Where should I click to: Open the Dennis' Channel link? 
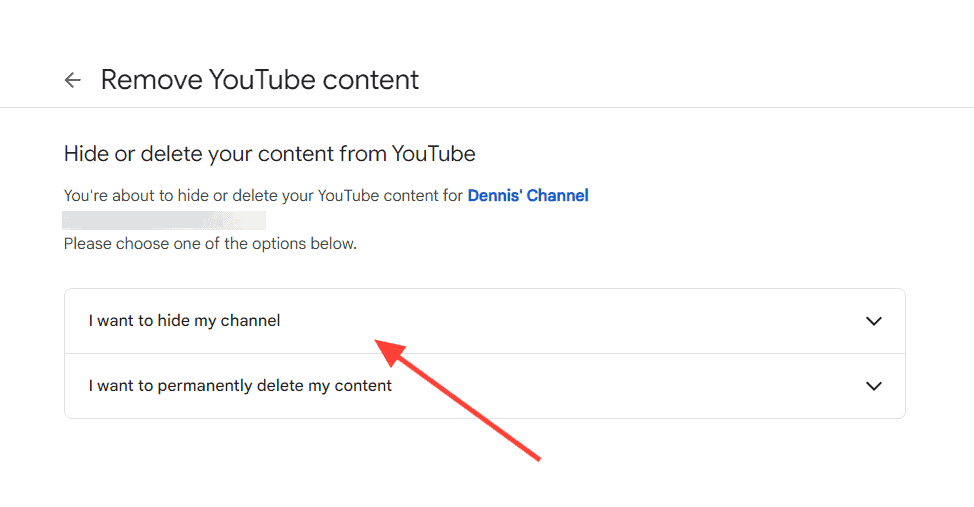(527, 196)
